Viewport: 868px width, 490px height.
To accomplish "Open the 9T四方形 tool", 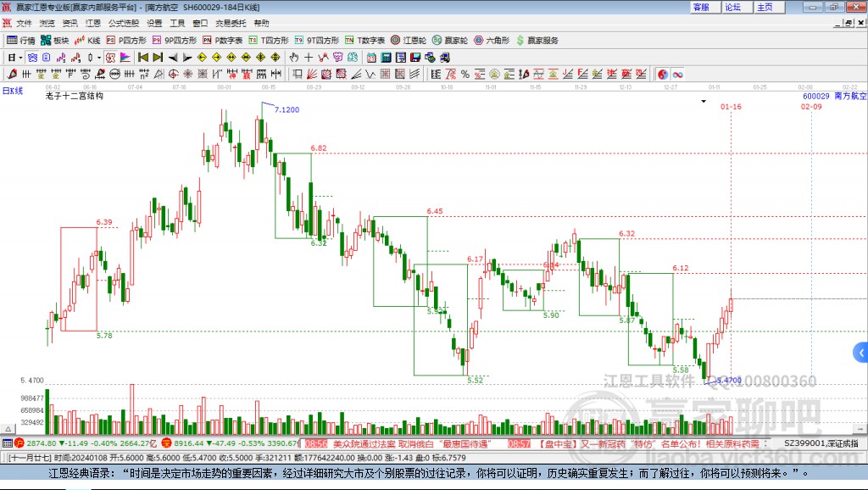I will coord(317,41).
